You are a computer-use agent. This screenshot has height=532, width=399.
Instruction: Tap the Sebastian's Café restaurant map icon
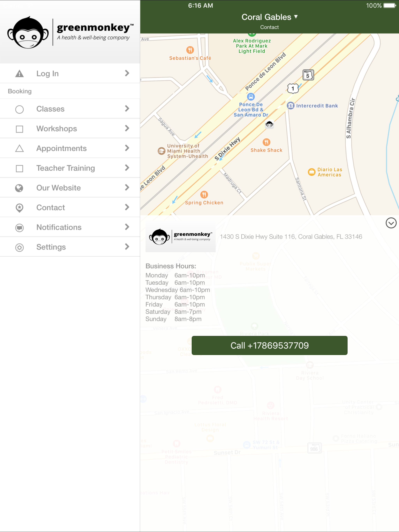tap(190, 50)
